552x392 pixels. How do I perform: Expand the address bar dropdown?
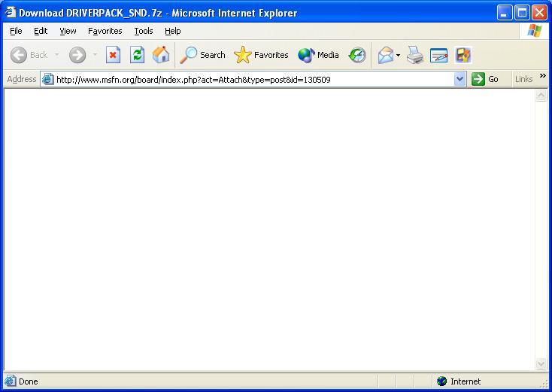(x=459, y=79)
